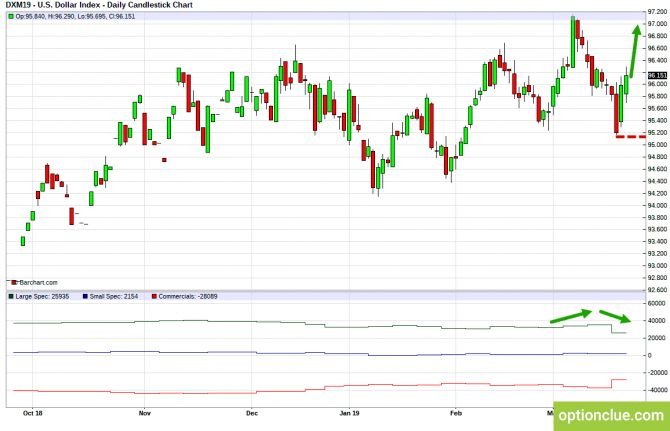This screenshot has width=670, height=431.
Task: Click the -40000 COT axis label
Action: pyautogui.click(x=656, y=390)
